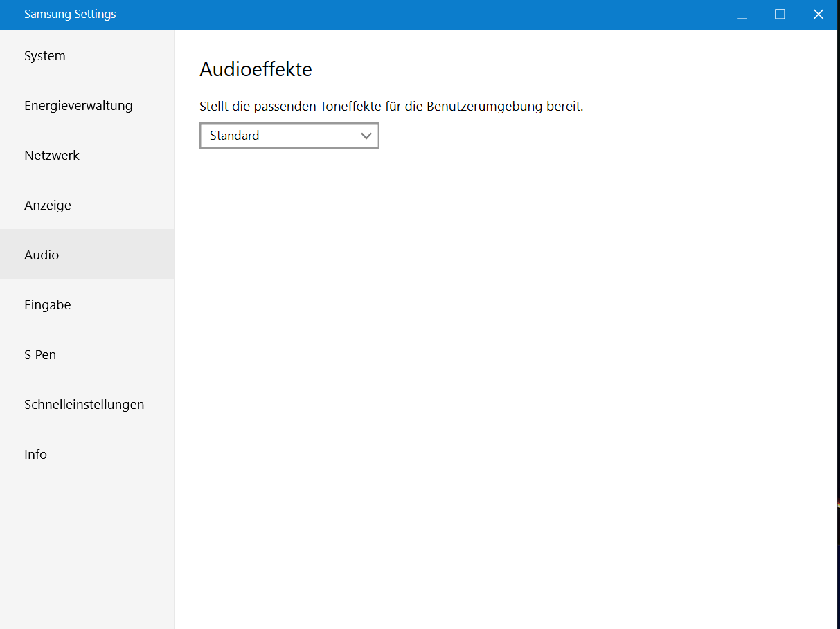Click the Toneffekte description text
Screen dimensions: 840x629
pyautogui.click(x=391, y=107)
